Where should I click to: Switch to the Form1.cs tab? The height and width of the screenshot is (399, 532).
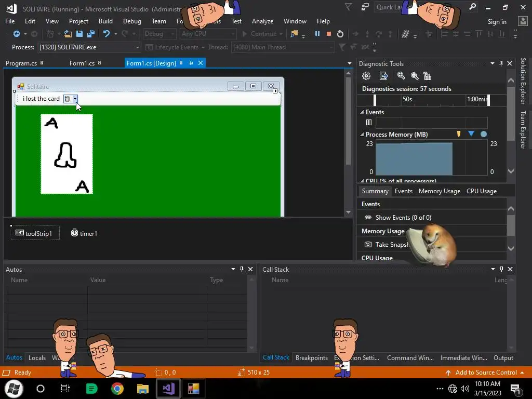click(x=82, y=63)
